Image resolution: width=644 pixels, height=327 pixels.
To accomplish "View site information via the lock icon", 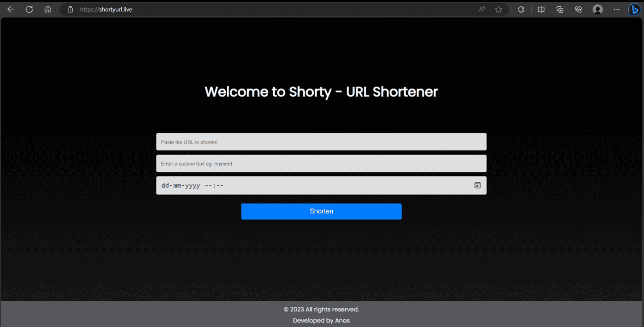I will pyautogui.click(x=70, y=9).
